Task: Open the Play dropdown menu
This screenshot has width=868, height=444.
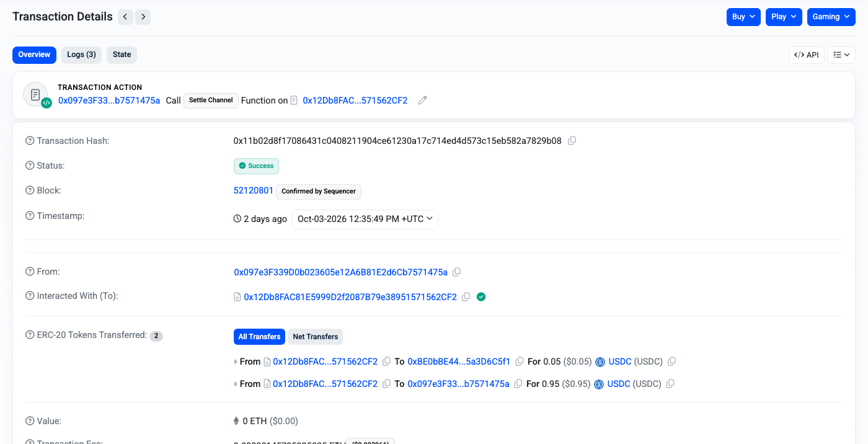Action: 784,17
